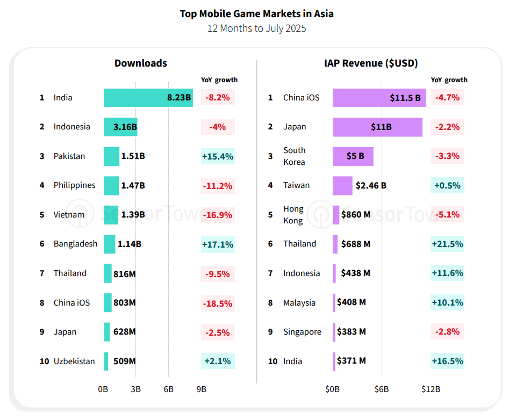Open the IAP Revenue ($USD) heading
516x420 pixels.
pos(371,63)
